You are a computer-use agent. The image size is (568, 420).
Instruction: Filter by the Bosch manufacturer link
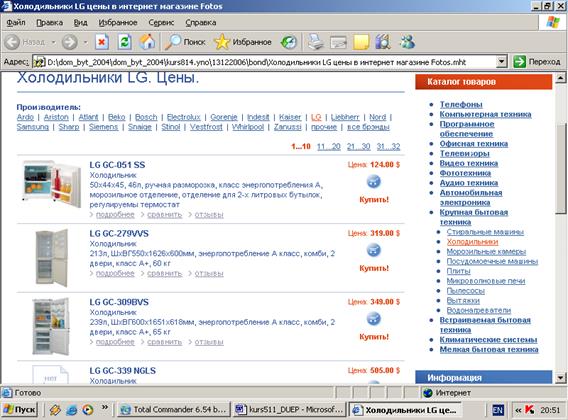tap(146, 117)
